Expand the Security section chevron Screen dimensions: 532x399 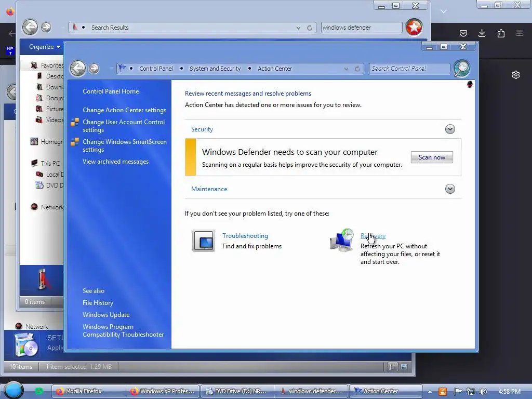[x=450, y=129]
